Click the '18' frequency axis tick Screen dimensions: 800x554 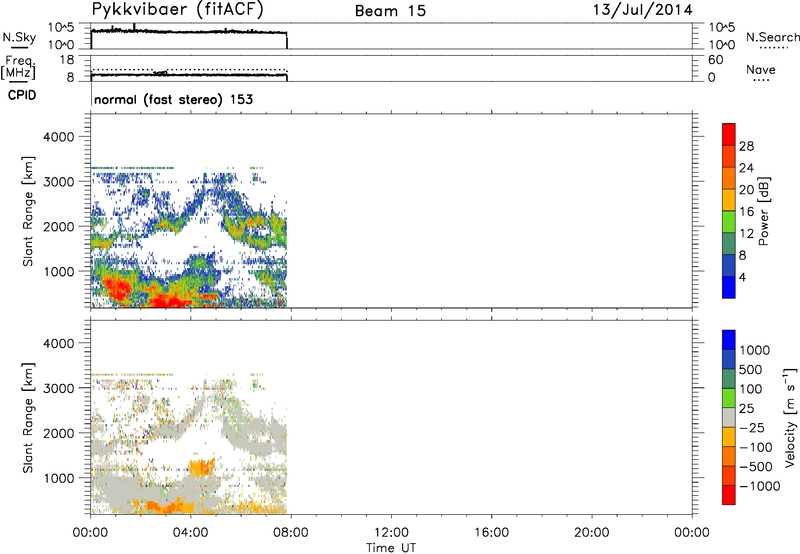pos(67,60)
